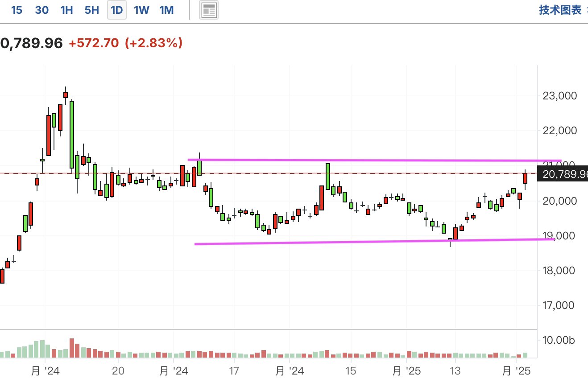Screen dimensions: 588x387
Task: Select the upper magenta resistance trend line
Action: click(375, 160)
